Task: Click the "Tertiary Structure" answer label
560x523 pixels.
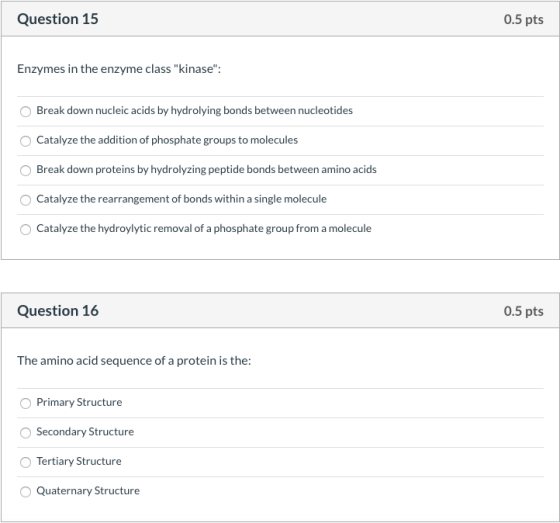Action: point(79,461)
